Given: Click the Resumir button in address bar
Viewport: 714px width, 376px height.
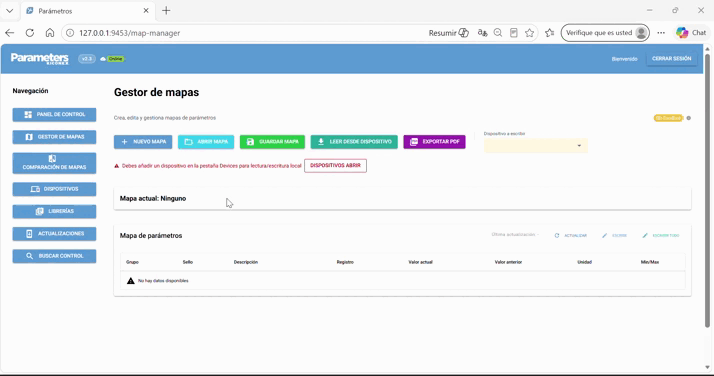Looking at the screenshot, I should 449,33.
